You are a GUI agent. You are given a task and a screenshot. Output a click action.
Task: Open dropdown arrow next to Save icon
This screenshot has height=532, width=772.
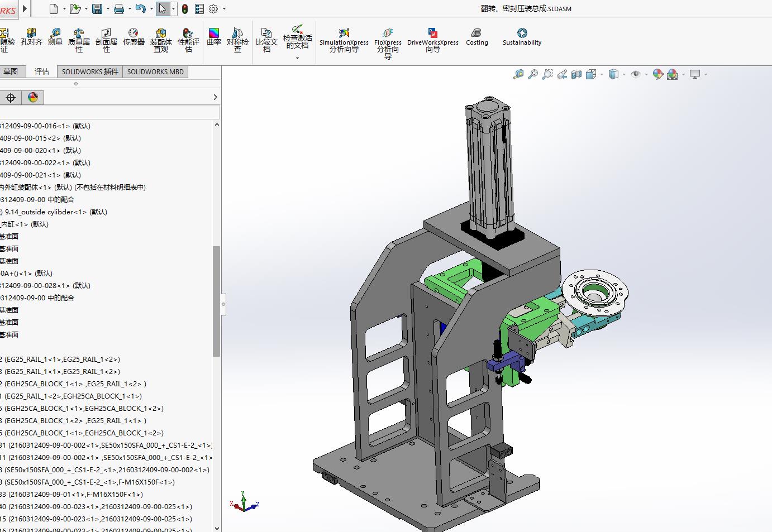[108, 9]
